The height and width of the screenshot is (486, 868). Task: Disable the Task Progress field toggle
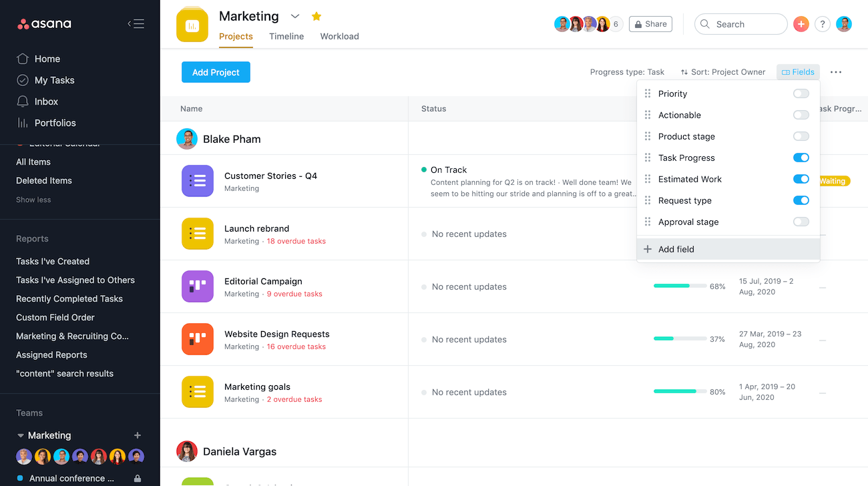(x=801, y=158)
